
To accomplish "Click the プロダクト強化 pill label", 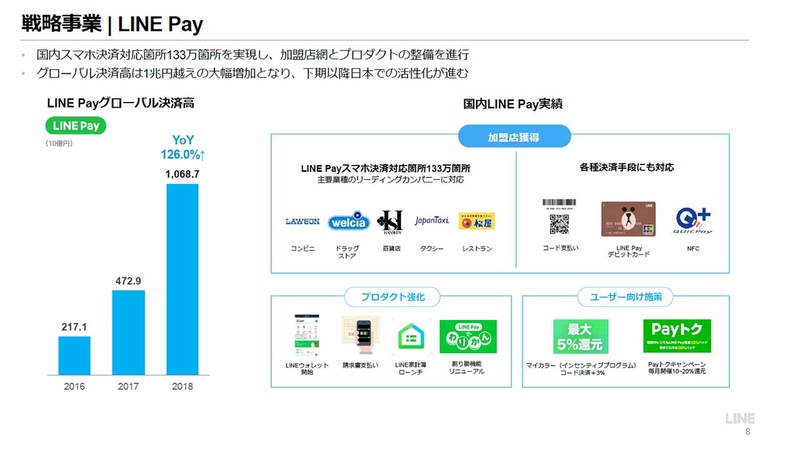I will (392, 296).
